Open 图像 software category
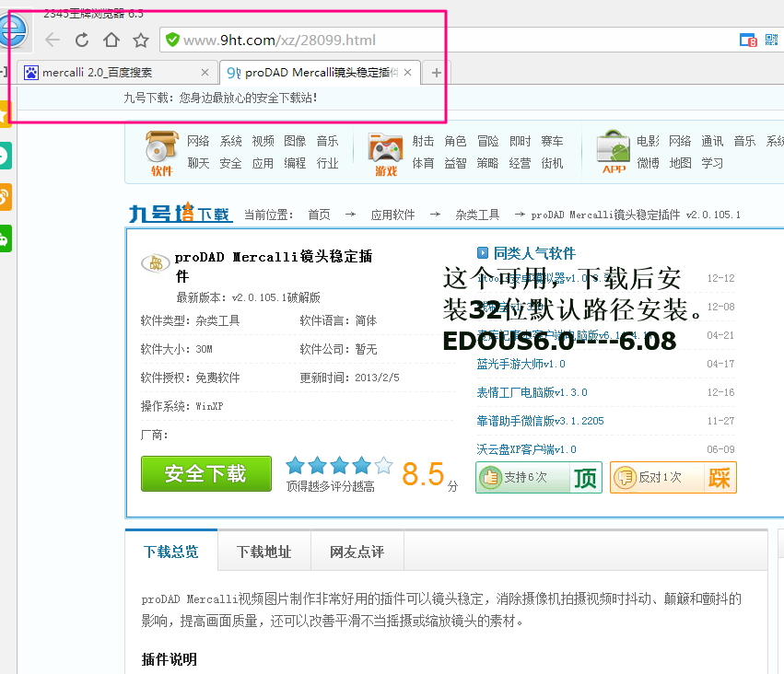Screen dimensions: 784x674 tap(295, 142)
